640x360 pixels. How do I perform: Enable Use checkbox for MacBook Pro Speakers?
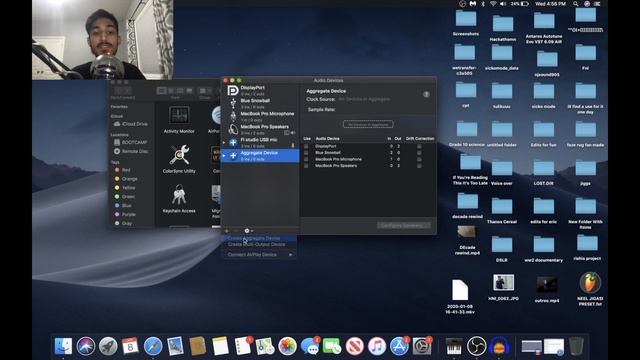click(306, 166)
